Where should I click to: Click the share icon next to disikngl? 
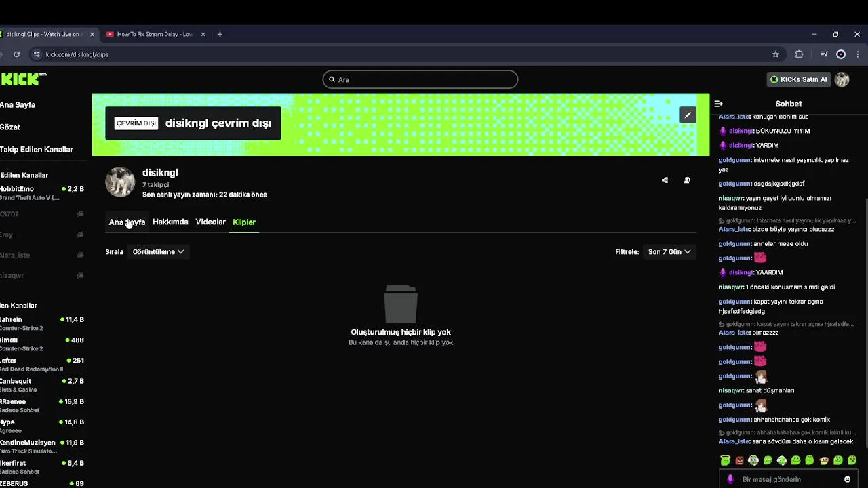tap(665, 180)
